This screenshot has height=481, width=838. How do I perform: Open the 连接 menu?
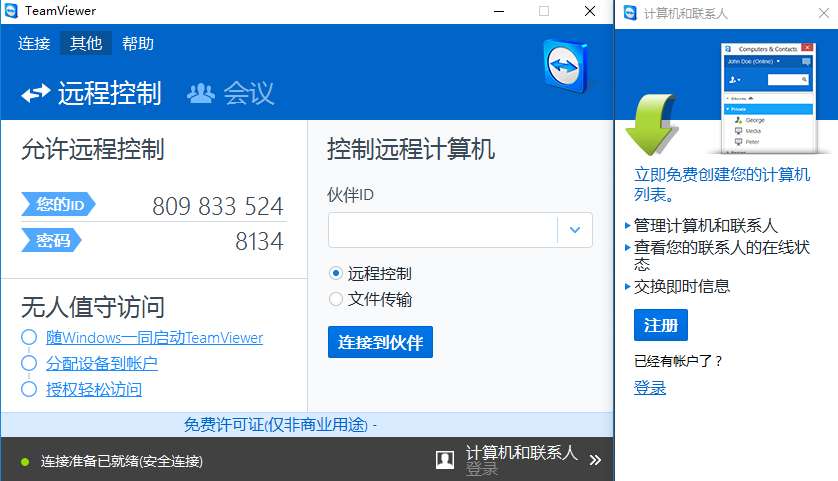point(34,43)
